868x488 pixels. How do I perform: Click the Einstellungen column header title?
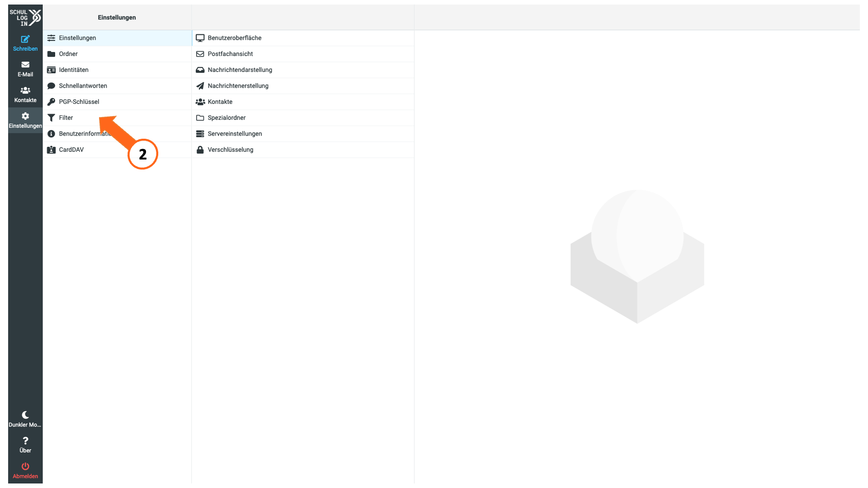click(117, 18)
